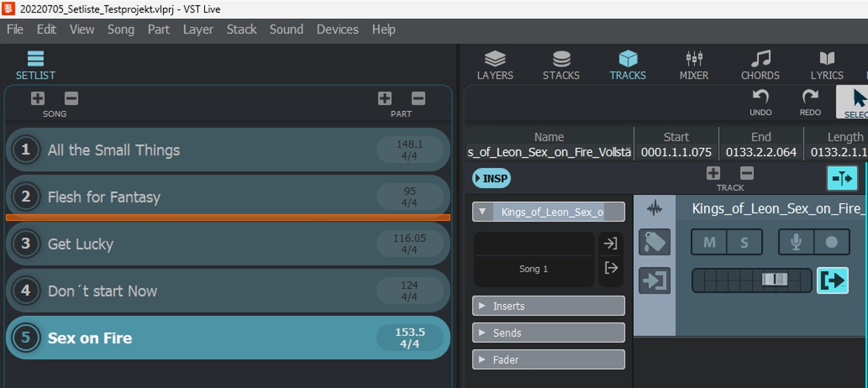The image size is (868, 388).
Task: Click the output routing arrow icon
Action: tap(611, 268)
